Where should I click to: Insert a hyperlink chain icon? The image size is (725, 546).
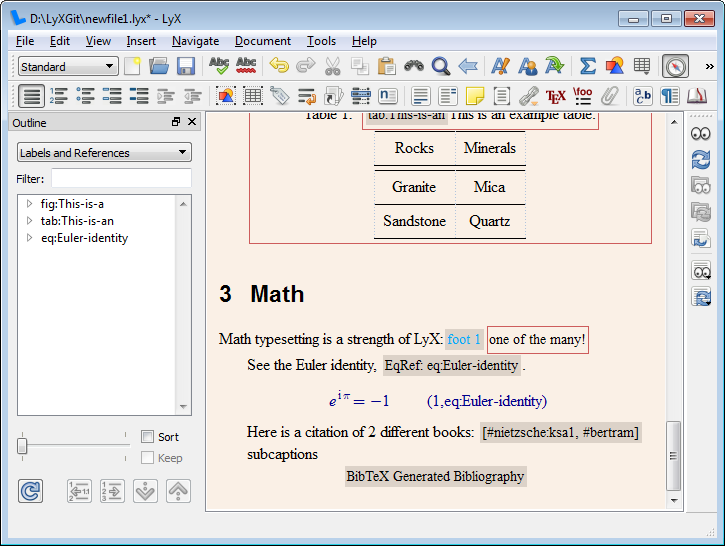point(528,96)
